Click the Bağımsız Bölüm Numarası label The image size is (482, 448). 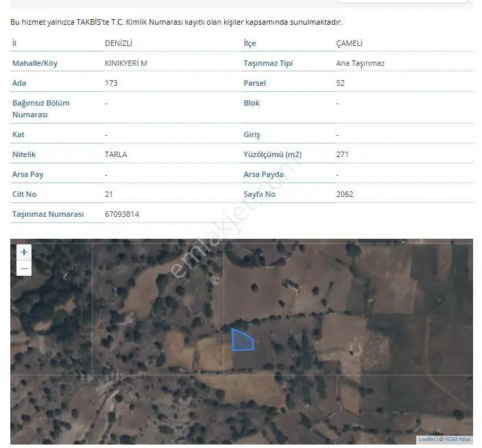pos(41,109)
